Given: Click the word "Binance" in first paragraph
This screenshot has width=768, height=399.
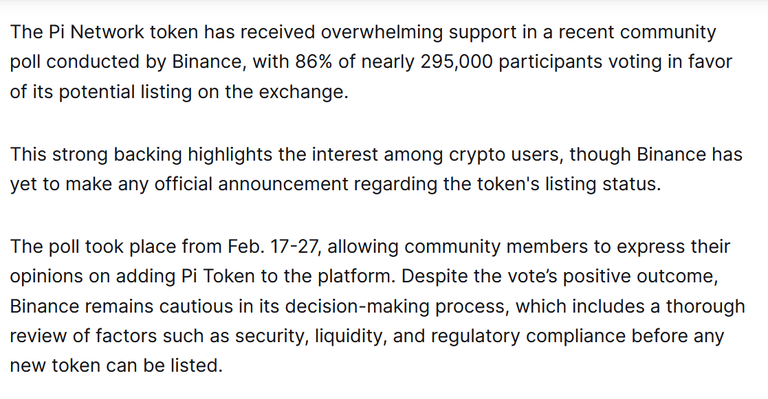Looking at the screenshot, I should (209, 62).
